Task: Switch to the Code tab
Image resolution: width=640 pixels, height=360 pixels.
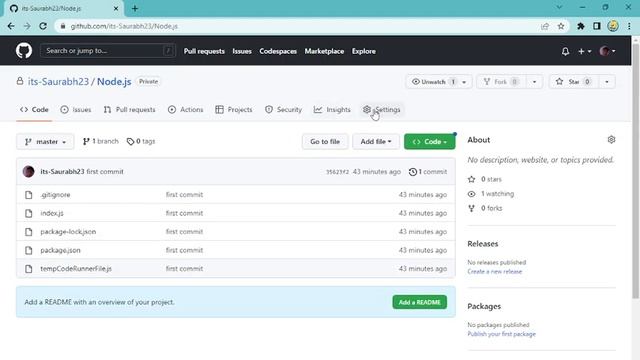Action: 34,109
